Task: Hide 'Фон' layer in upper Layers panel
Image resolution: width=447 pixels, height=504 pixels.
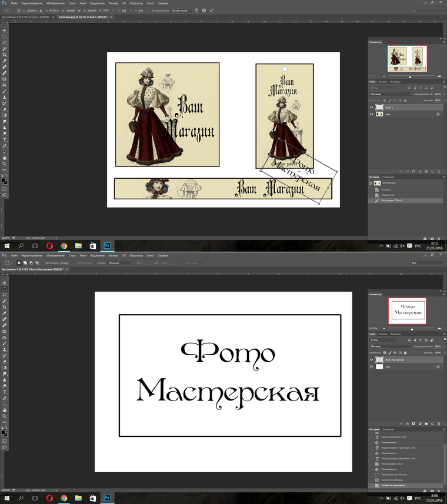Action: [x=372, y=114]
